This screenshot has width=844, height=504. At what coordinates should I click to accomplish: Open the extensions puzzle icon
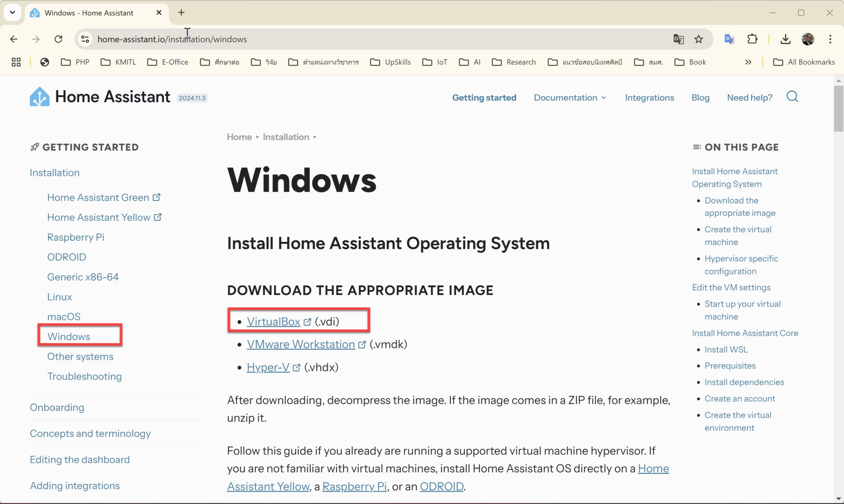(x=753, y=39)
